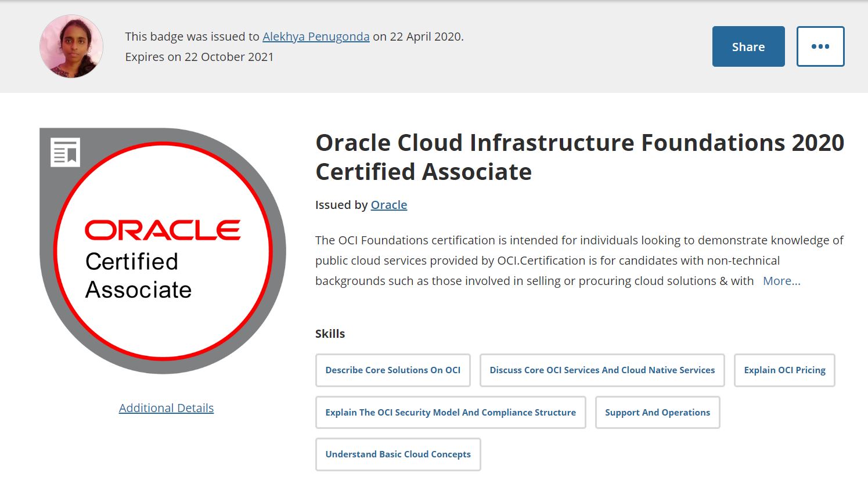Click the 'Expires on 22 October 2021' text
This screenshot has height=480, width=868.
tap(199, 57)
